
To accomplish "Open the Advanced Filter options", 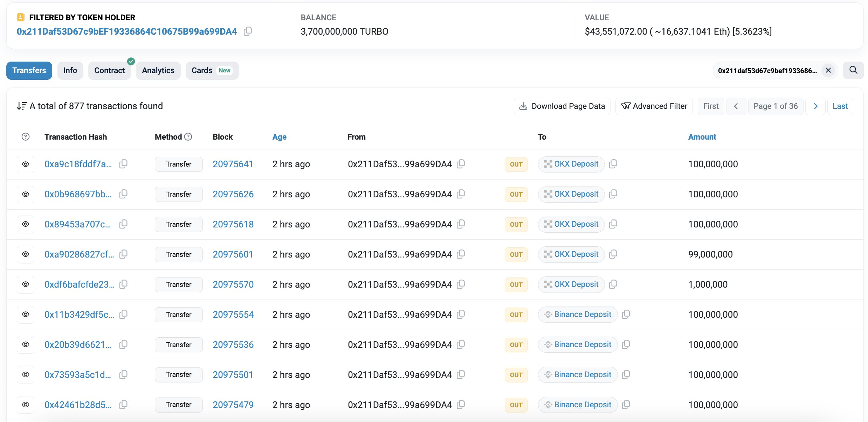I will (x=654, y=106).
